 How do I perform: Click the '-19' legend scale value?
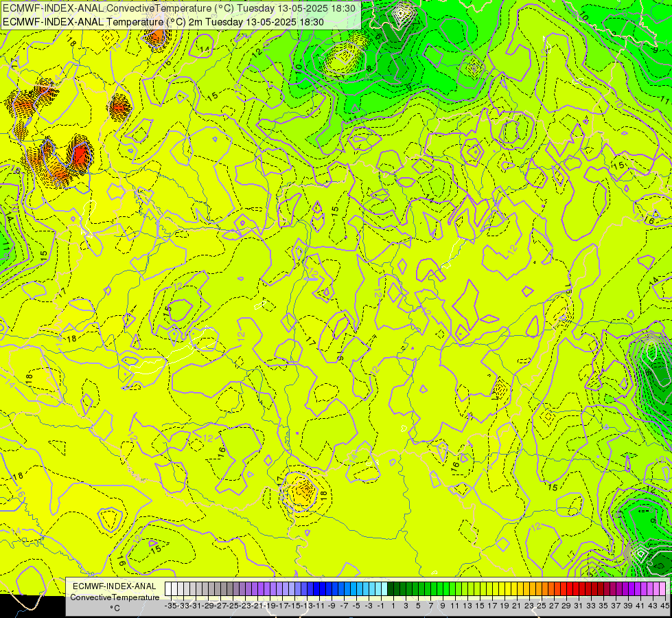click(x=270, y=606)
